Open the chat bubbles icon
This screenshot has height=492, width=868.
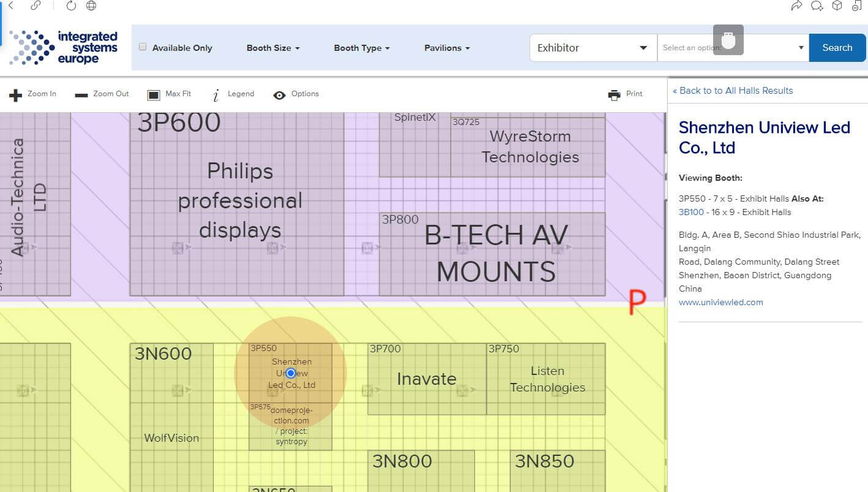(x=817, y=6)
